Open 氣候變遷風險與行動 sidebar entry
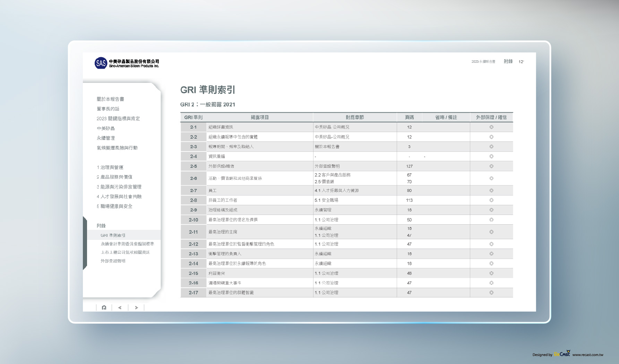 click(117, 148)
